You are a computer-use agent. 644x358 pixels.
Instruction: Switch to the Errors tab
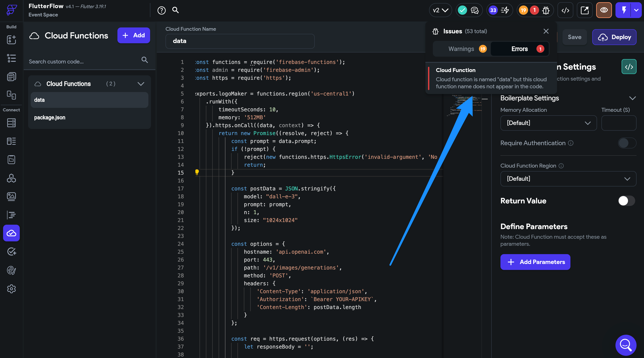pyautogui.click(x=520, y=49)
